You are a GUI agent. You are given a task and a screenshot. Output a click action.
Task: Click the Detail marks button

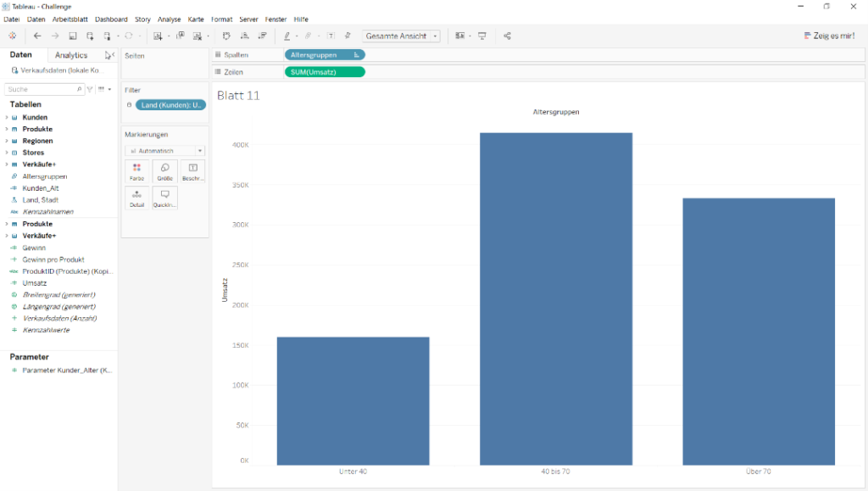point(136,198)
